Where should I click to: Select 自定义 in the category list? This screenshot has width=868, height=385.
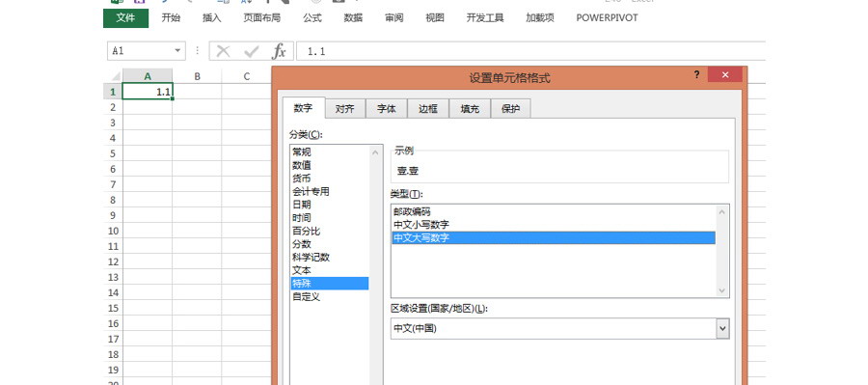(306, 297)
